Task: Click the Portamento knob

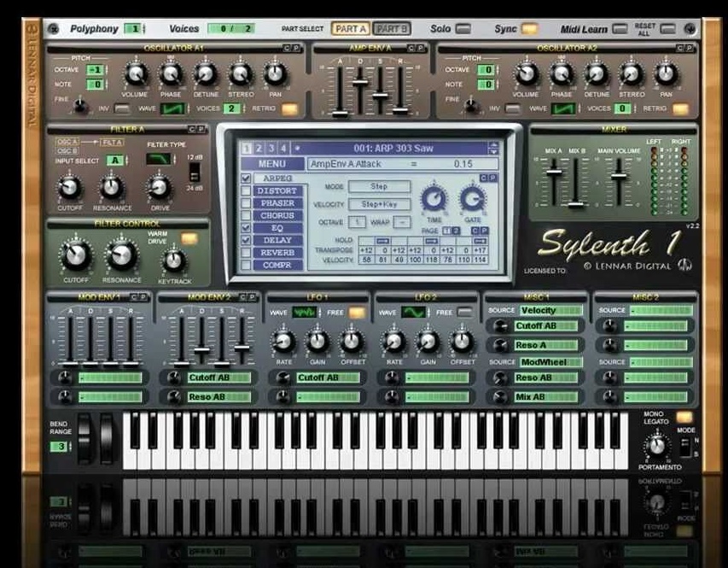Action: click(657, 446)
